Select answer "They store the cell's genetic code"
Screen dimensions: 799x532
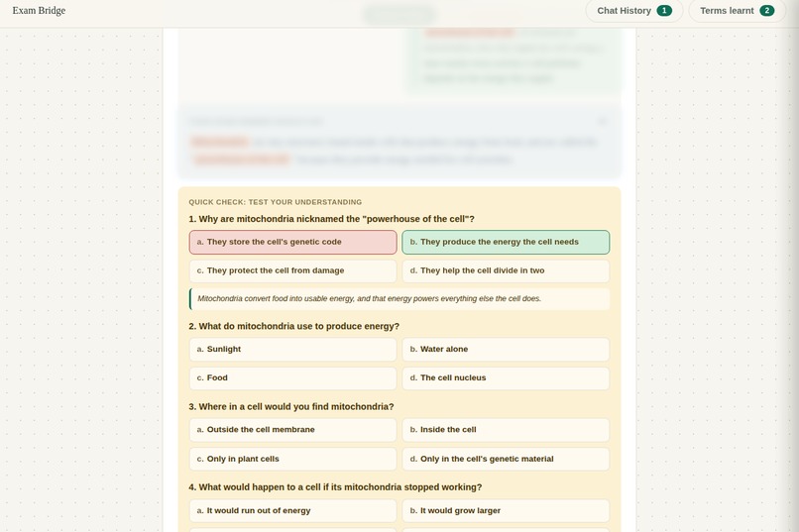pos(293,243)
